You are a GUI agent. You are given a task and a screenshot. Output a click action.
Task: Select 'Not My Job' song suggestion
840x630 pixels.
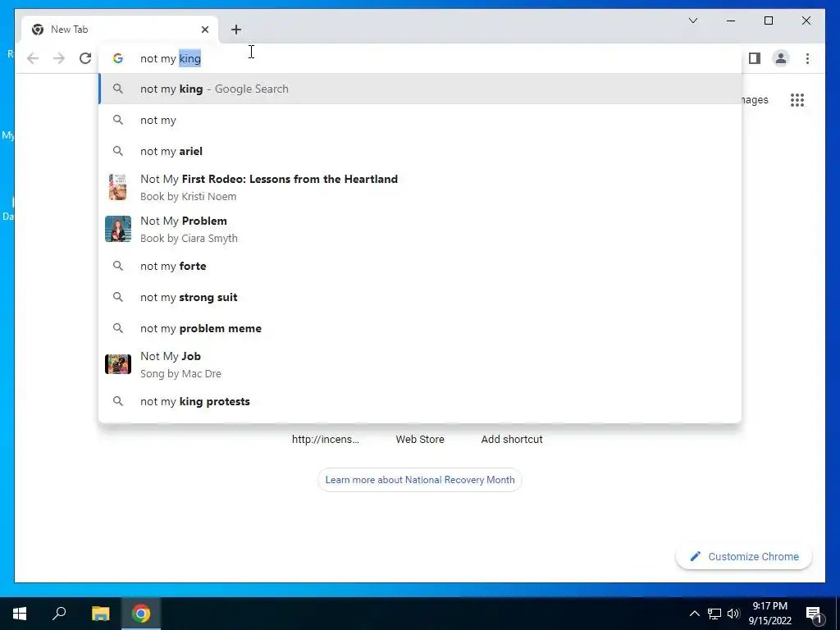tap(420, 365)
